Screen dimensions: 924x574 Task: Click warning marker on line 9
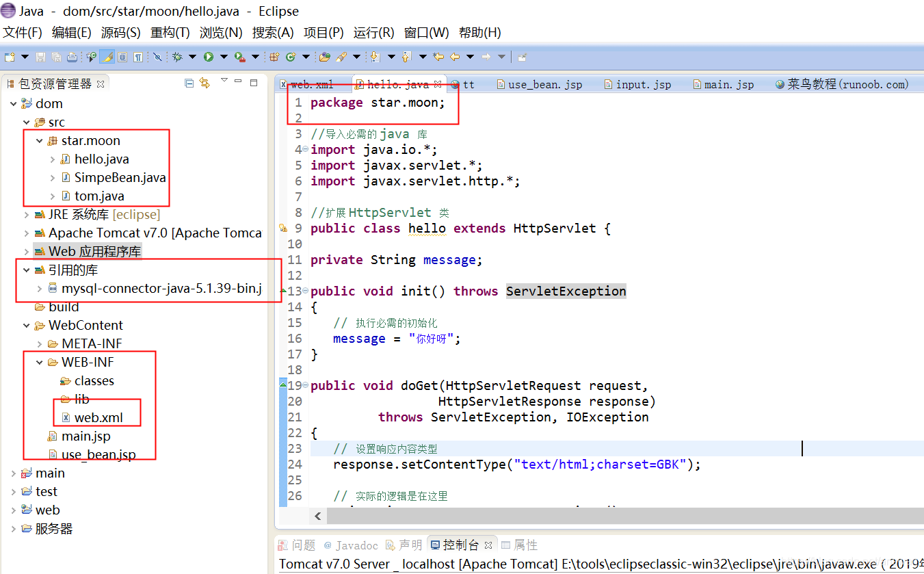282,229
